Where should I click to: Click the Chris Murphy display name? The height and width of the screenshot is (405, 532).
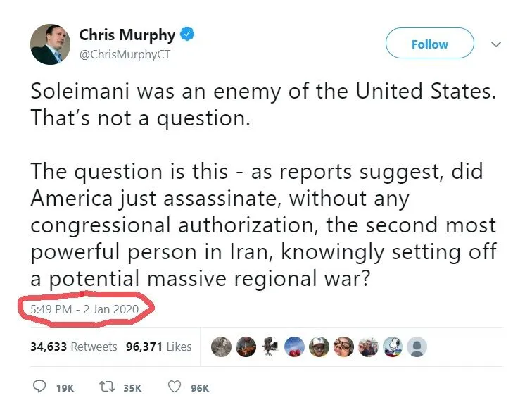click(x=127, y=34)
